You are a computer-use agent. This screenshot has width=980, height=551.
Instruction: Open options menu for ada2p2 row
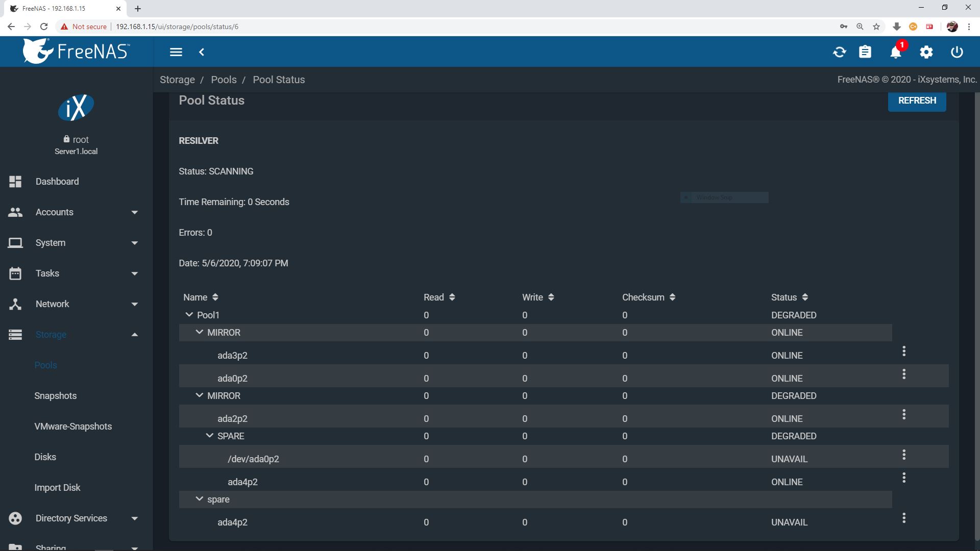904,414
